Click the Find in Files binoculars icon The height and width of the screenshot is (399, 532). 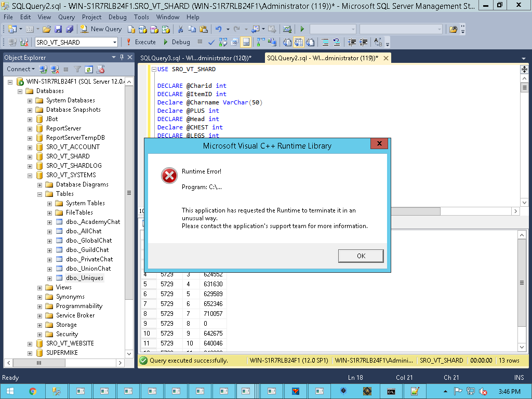click(x=453, y=29)
